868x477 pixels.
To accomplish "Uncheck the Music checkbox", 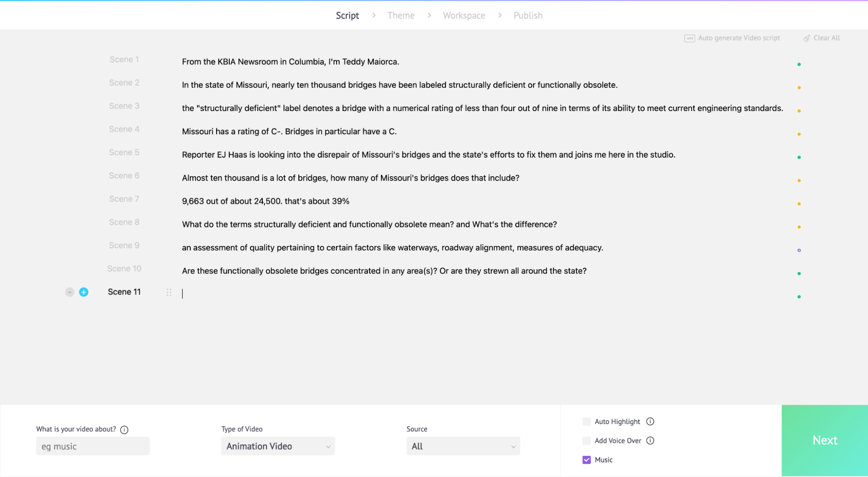I will point(587,460).
